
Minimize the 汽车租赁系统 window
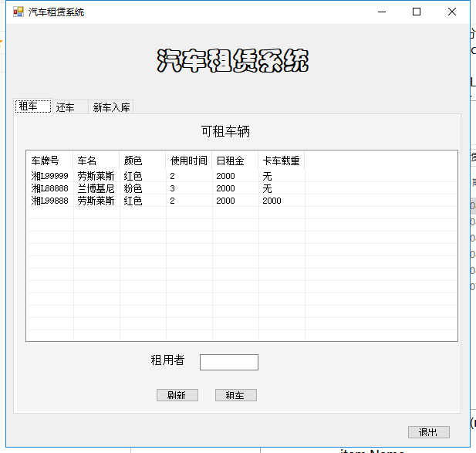[382, 12]
